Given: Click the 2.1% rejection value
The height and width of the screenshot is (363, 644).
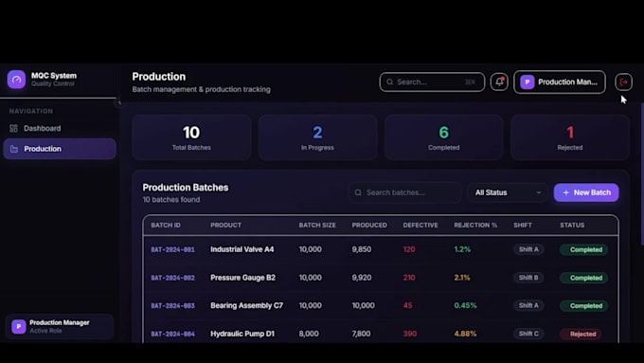Looking at the screenshot, I should pyautogui.click(x=462, y=278).
